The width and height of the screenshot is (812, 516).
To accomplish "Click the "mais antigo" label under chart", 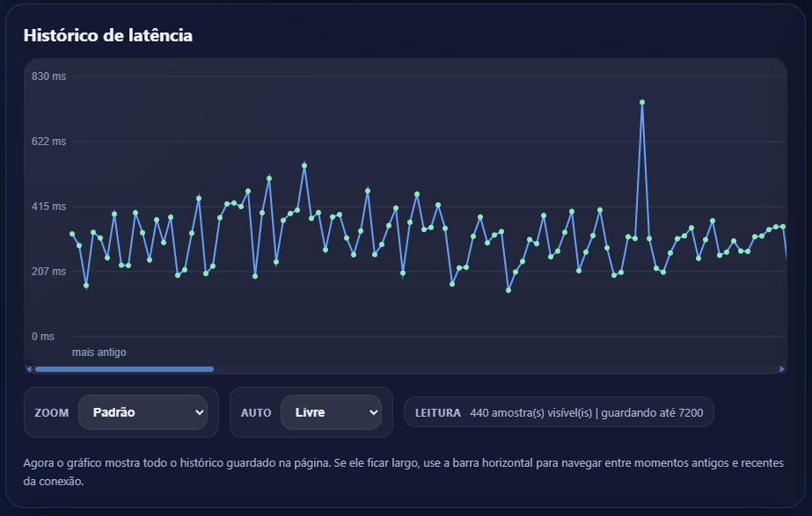I will click(x=99, y=352).
